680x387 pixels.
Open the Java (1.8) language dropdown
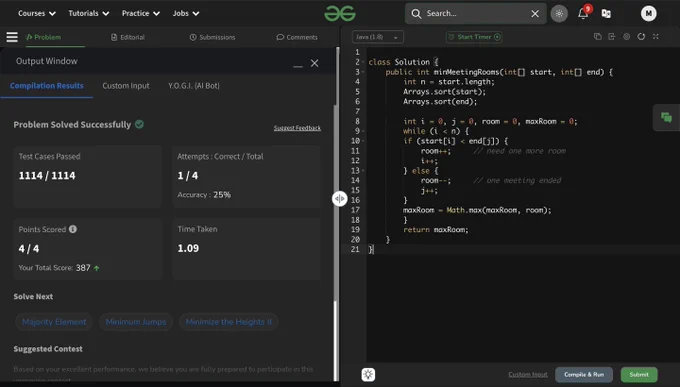point(377,37)
